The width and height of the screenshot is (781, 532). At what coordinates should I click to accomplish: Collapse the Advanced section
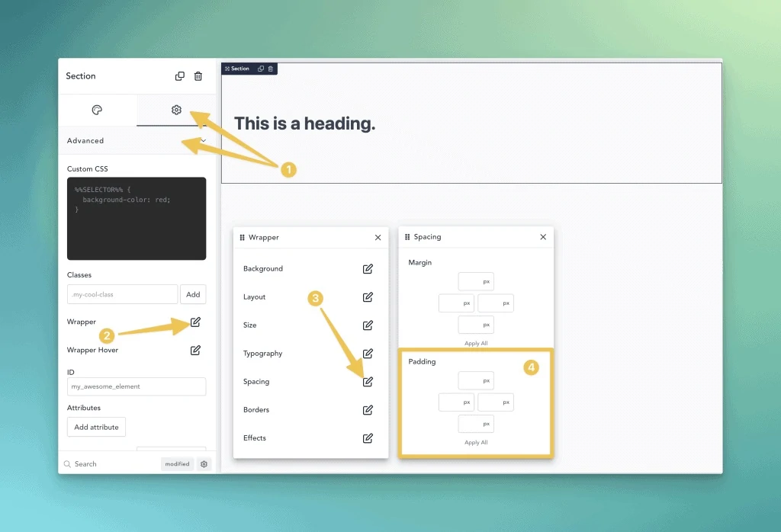click(x=203, y=141)
